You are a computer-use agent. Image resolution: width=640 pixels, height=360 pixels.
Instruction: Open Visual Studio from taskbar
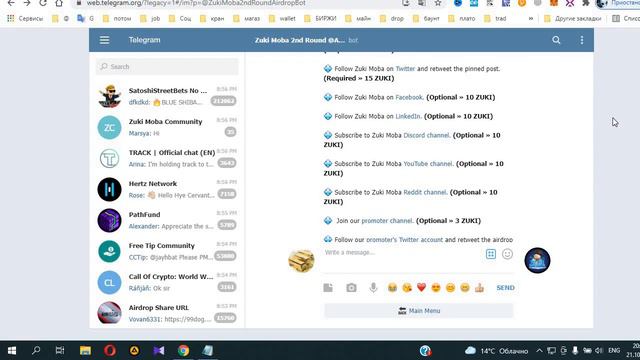(159, 351)
